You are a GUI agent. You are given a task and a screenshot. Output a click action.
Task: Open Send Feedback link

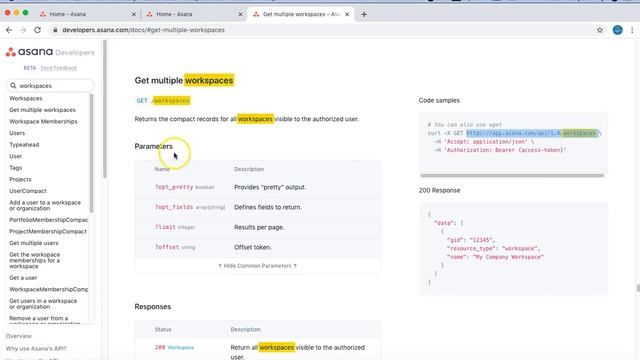58,68
